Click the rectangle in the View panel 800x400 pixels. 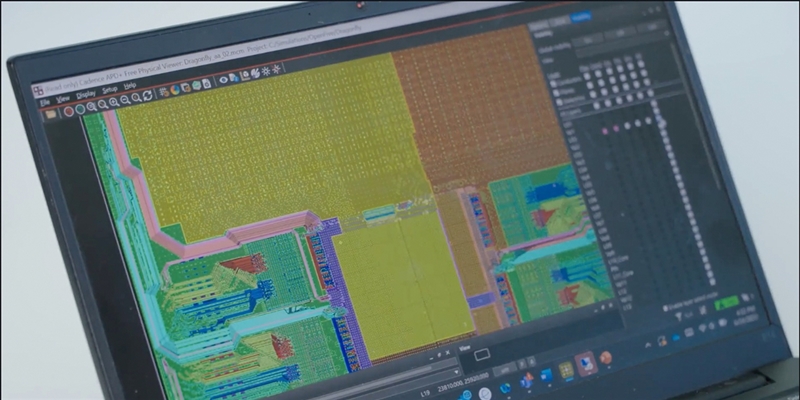[x=482, y=355]
